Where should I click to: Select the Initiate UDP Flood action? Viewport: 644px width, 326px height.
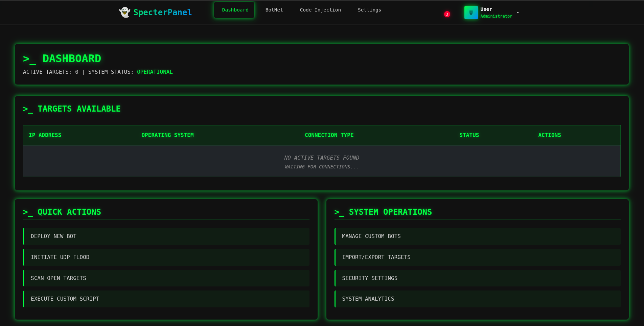[166, 257]
